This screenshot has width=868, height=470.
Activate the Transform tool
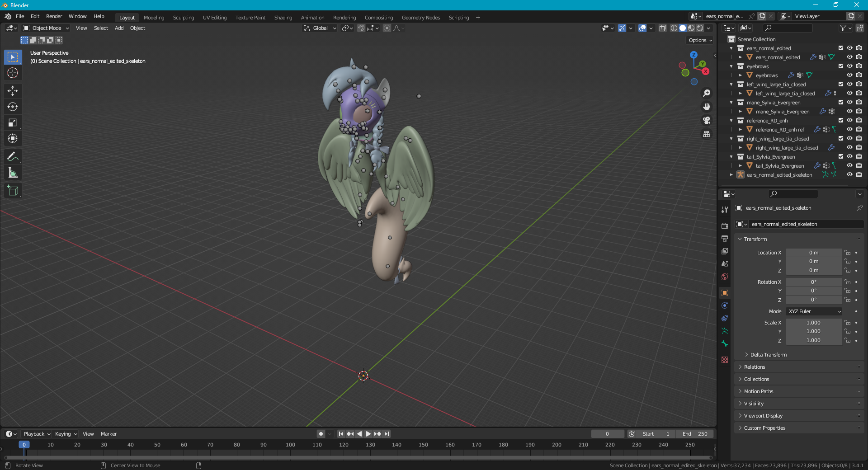click(13, 138)
